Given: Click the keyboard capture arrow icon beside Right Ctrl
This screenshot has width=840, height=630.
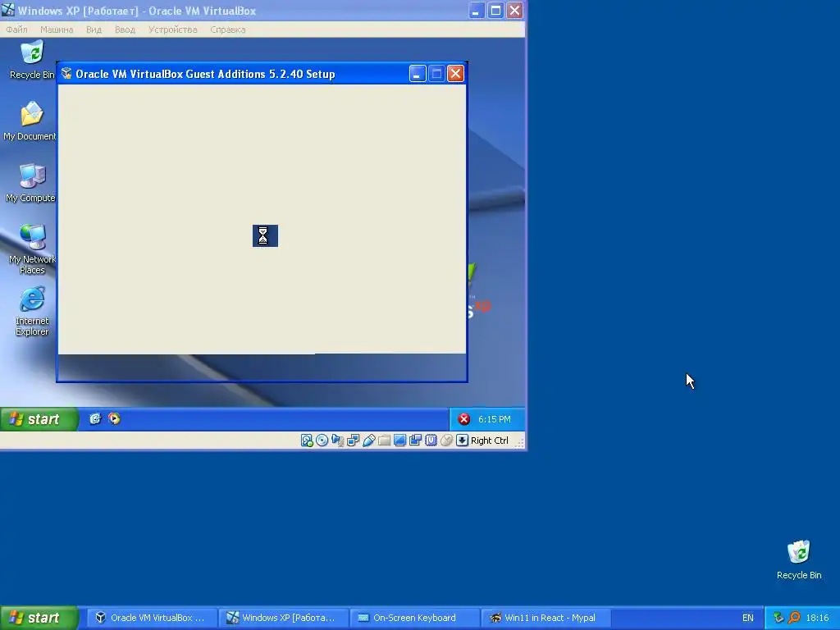Looking at the screenshot, I should [x=462, y=441].
